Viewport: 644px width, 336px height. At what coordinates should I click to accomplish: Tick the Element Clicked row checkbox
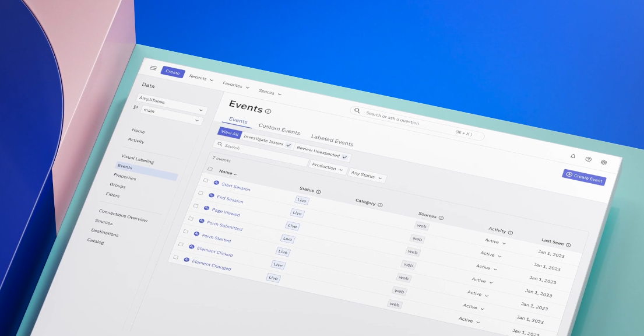click(180, 244)
